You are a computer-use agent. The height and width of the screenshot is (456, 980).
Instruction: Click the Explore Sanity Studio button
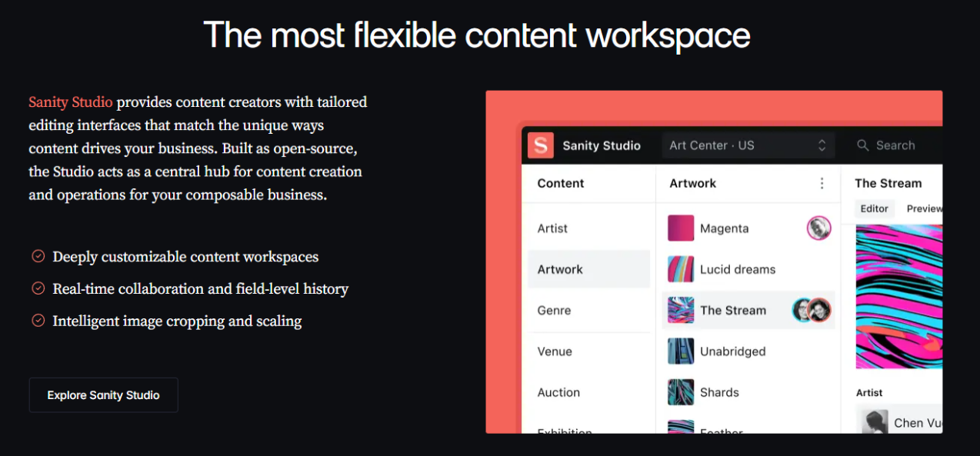point(103,395)
